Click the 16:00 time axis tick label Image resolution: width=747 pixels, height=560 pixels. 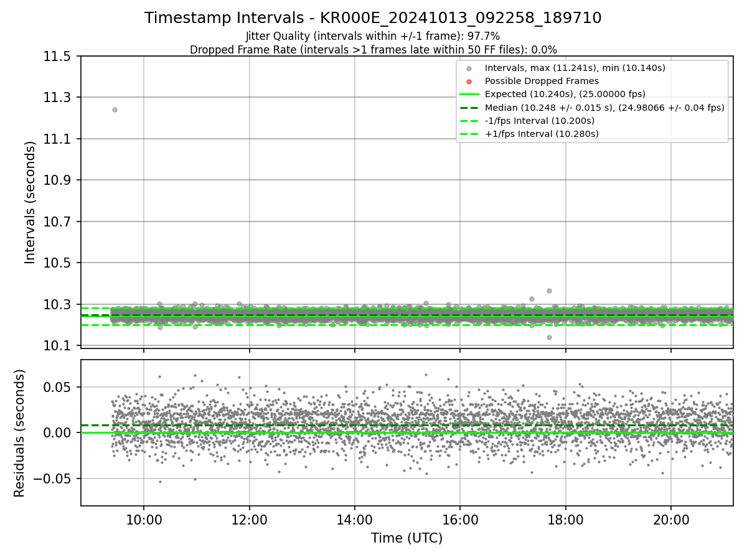(460, 521)
